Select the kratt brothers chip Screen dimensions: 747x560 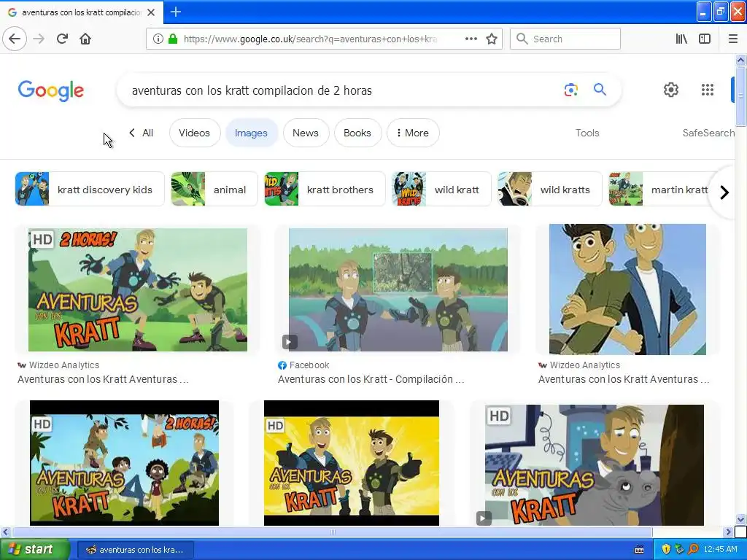325,189
